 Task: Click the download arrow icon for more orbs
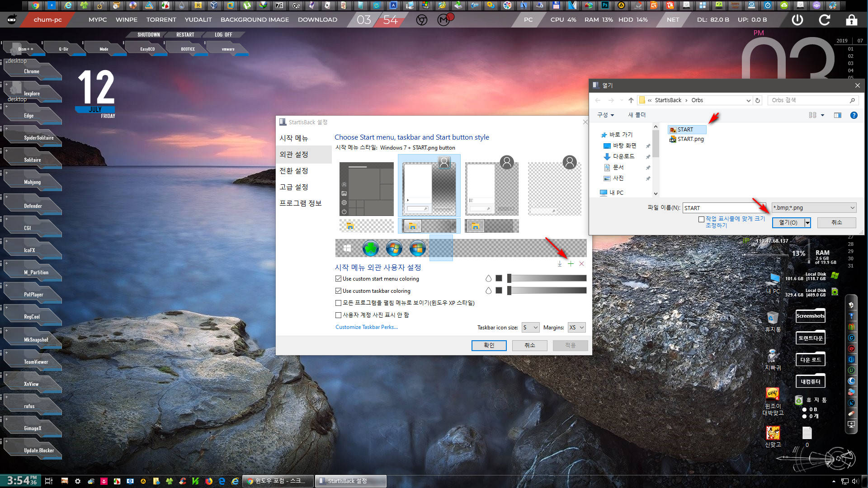coord(560,264)
